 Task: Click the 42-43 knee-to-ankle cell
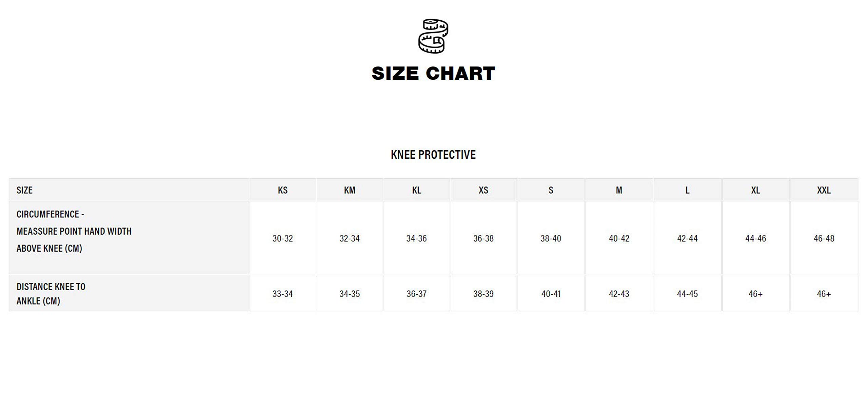(x=619, y=294)
